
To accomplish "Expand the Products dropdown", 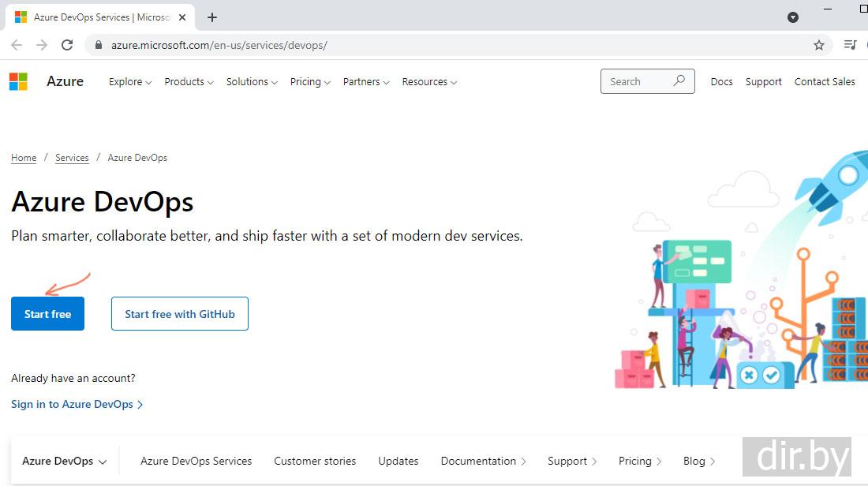I will point(189,82).
